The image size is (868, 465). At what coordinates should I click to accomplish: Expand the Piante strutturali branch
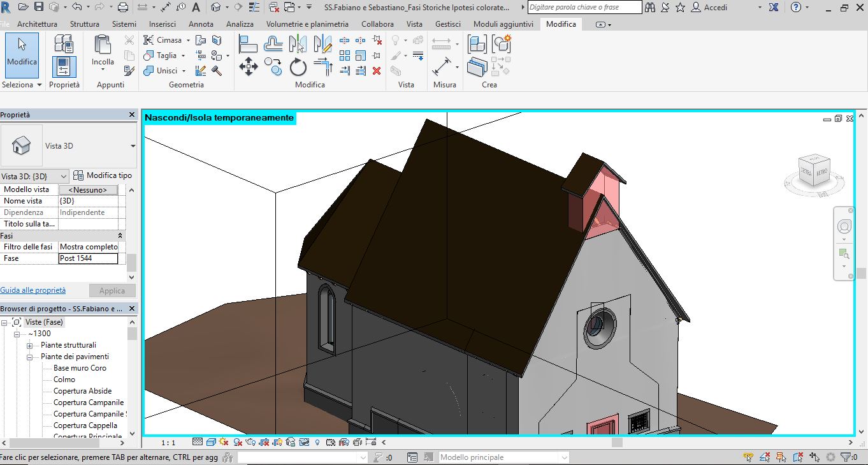coord(29,344)
